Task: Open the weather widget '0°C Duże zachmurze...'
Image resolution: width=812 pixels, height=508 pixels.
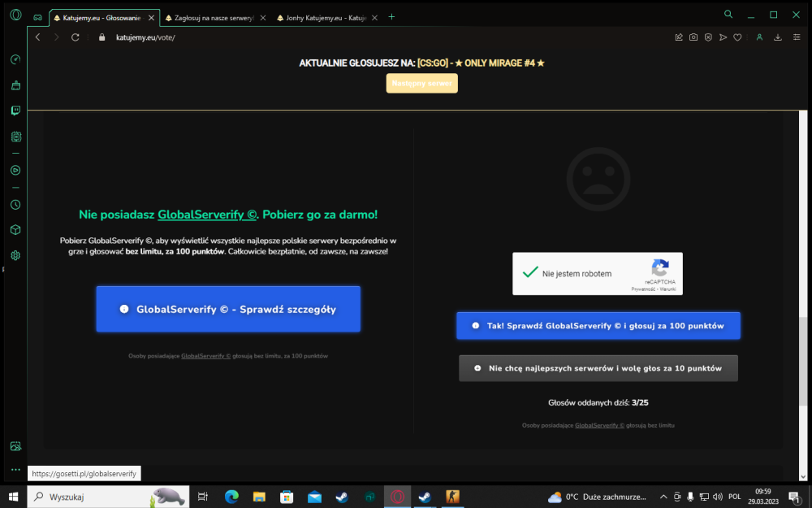Action: coord(597,497)
